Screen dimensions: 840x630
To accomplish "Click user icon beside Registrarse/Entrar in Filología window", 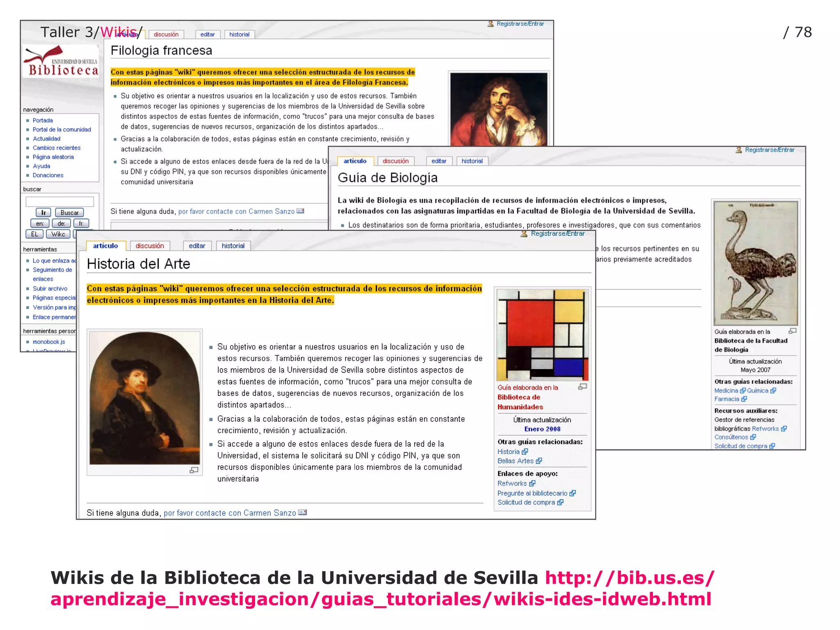I will (491, 24).
